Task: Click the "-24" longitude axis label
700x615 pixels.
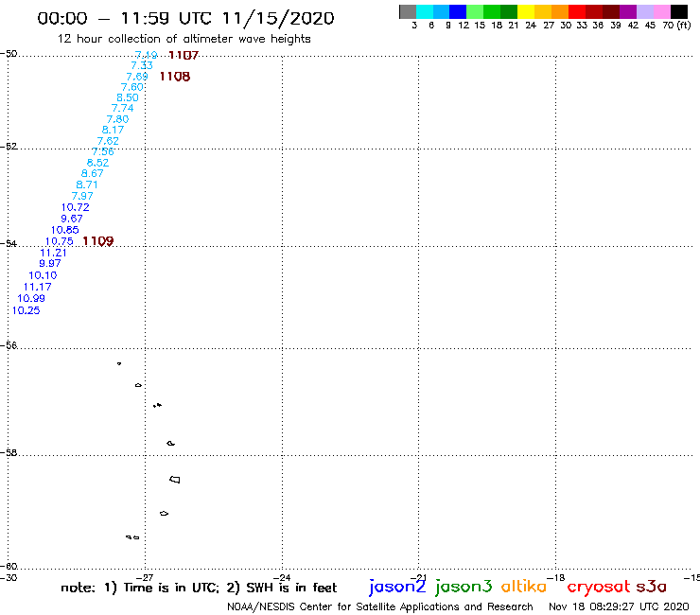Action: (x=282, y=578)
